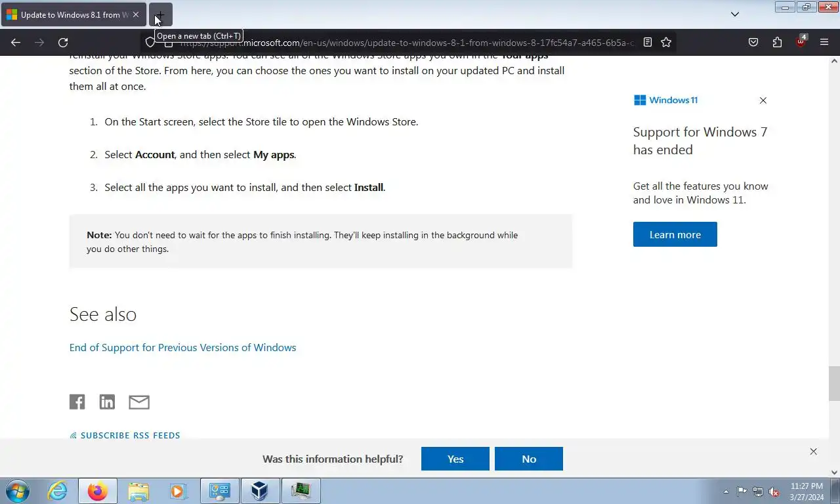
Task: Dismiss the feedback bar with X
Action: pyautogui.click(x=813, y=451)
